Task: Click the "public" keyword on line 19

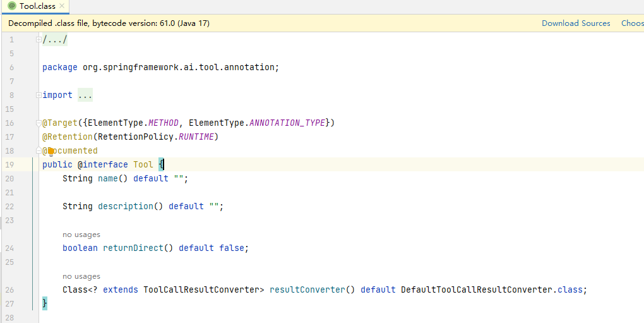Action: click(57, 165)
